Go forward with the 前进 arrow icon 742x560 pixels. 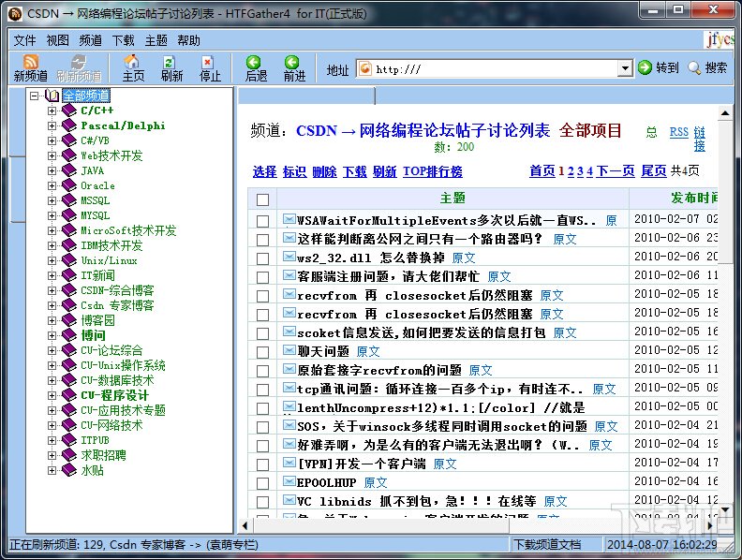tap(291, 62)
